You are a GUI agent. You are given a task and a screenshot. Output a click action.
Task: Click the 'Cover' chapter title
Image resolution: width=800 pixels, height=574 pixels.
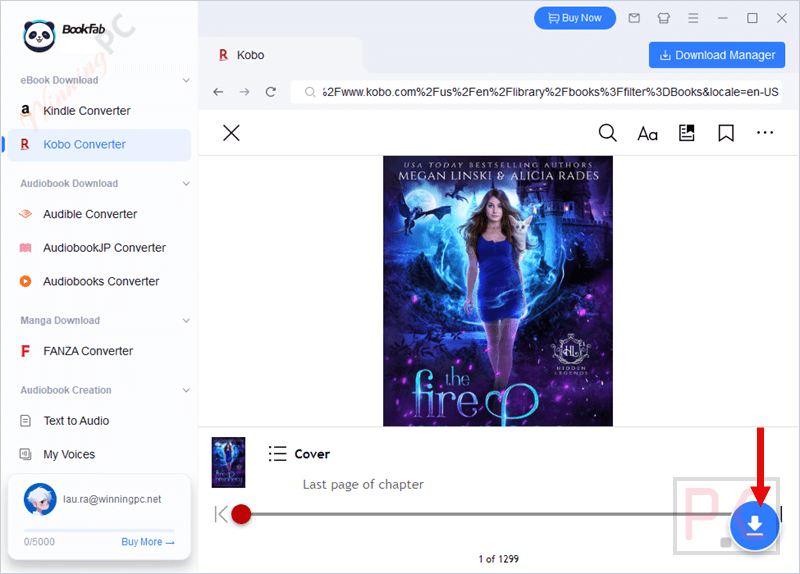point(312,454)
